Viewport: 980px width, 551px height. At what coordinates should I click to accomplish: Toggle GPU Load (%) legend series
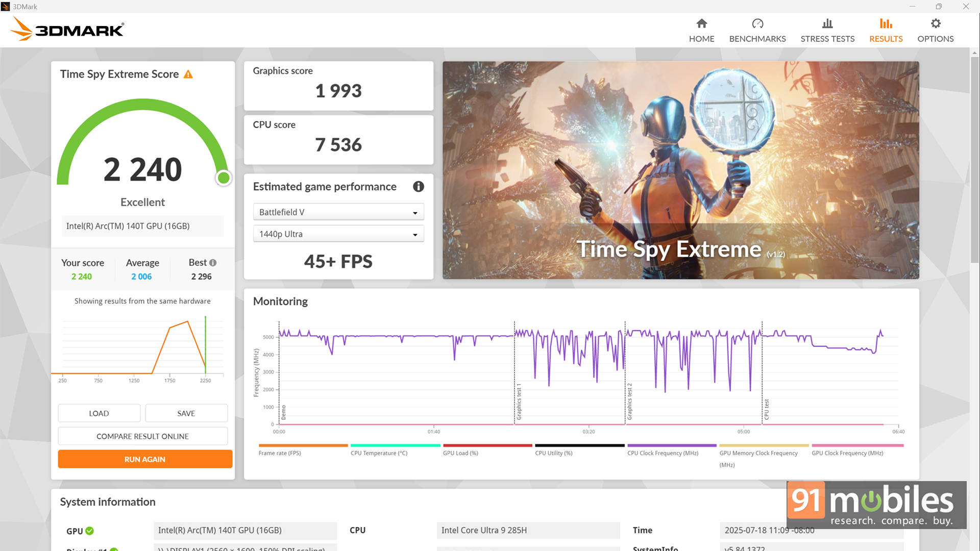pyautogui.click(x=487, y=450)
